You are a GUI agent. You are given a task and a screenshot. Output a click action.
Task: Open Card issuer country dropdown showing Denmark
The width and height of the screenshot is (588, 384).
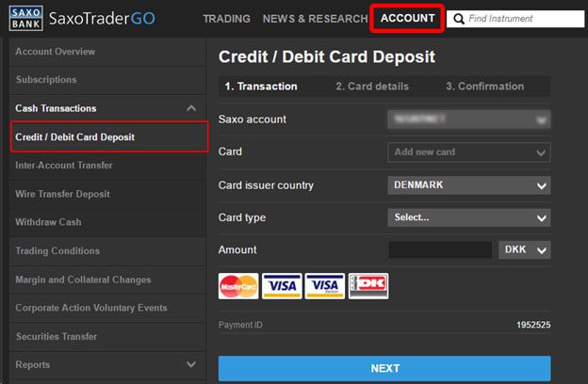pyautogui.click(x=469, y=185)
